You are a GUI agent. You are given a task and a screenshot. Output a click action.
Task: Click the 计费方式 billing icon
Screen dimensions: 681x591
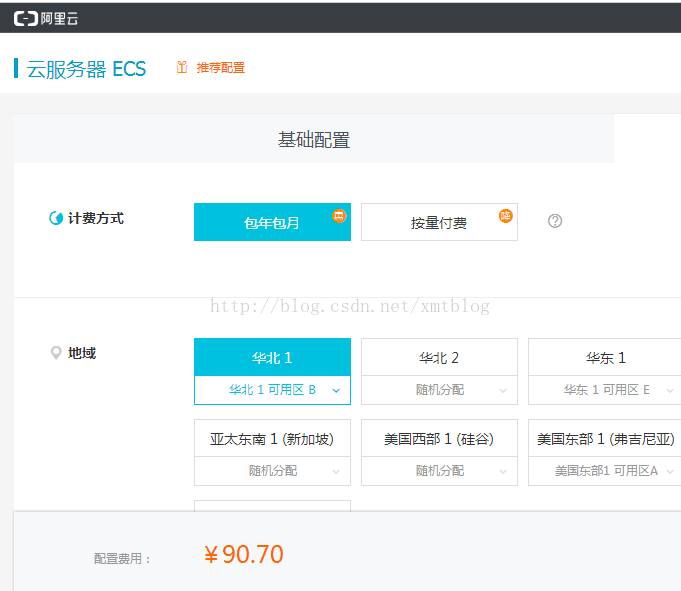(56, 218)
